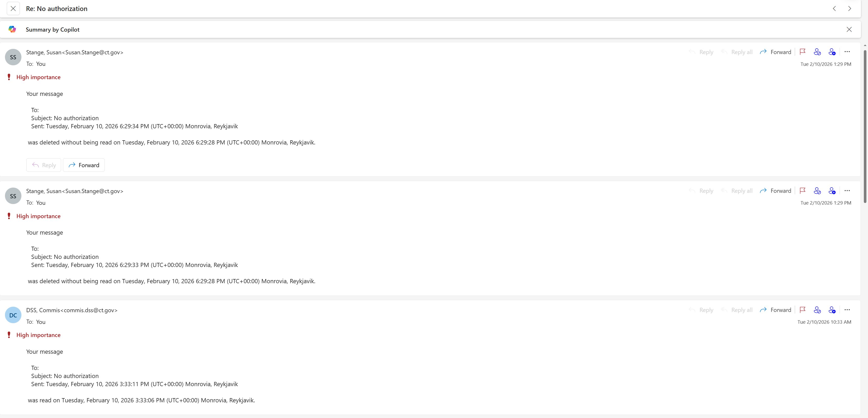Go to the next conversation with the right arrow
868x418 pixels.
(849, 9)
